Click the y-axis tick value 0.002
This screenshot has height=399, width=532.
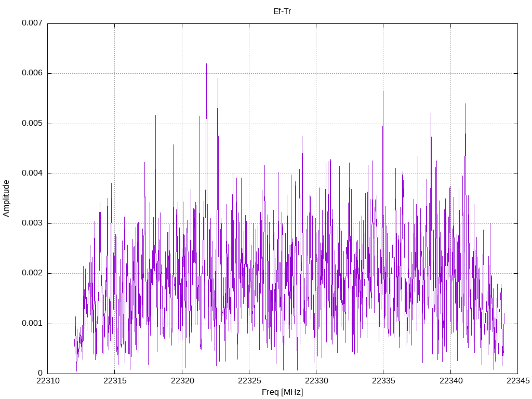point(32,273)
